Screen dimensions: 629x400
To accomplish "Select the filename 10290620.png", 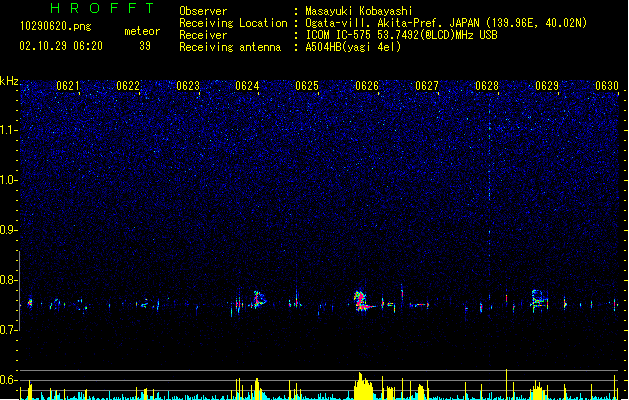I will point(56,26).
